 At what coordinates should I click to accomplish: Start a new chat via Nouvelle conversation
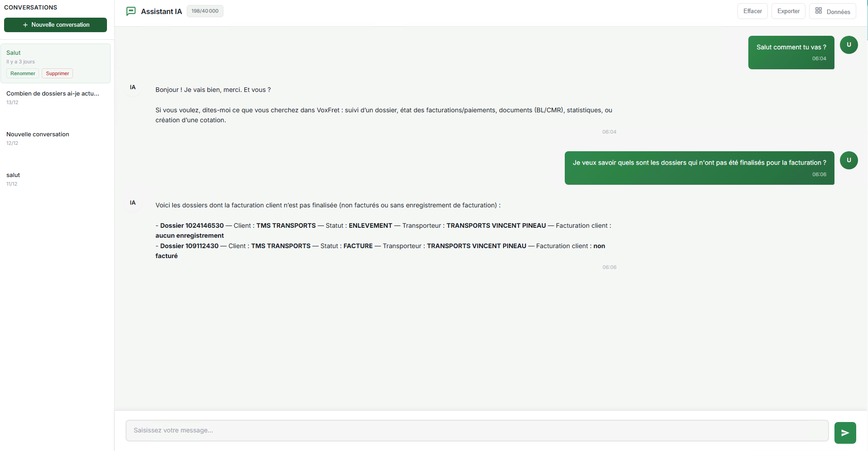point(55,25)
